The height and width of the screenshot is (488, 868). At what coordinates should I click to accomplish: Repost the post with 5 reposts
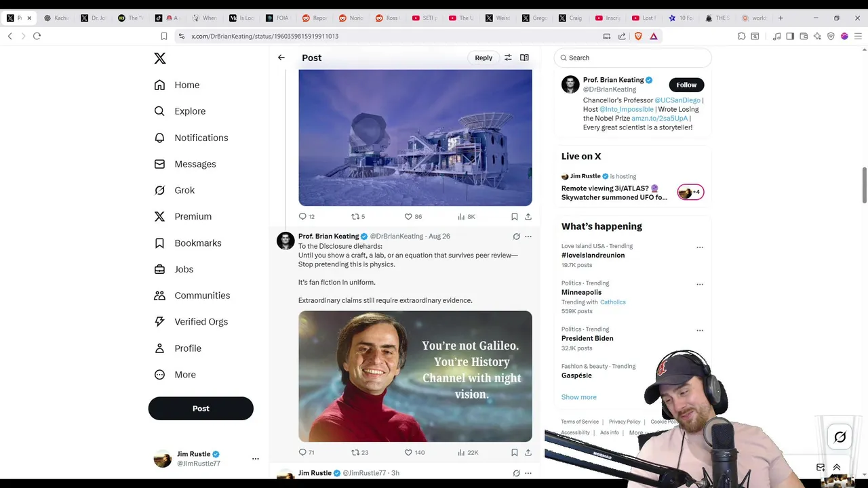(x=357, y=216)
